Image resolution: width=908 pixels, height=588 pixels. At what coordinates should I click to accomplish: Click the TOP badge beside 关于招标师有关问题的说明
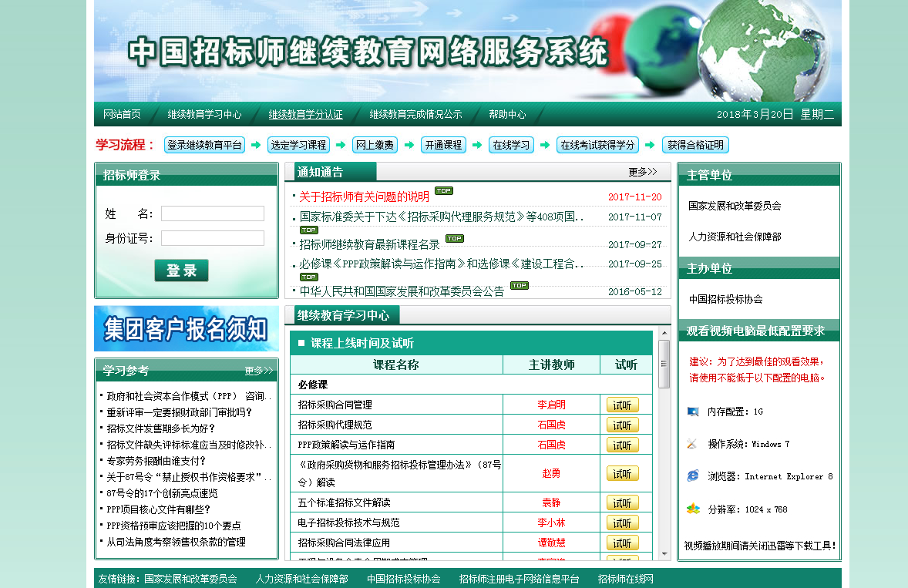click(x=443, y=191)
